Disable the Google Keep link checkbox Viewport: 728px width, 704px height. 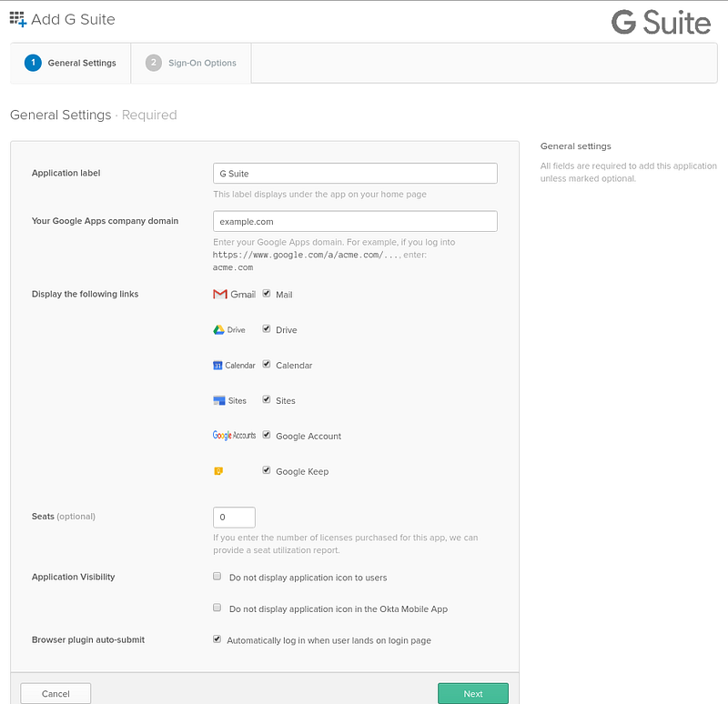(x=267, y=470)
